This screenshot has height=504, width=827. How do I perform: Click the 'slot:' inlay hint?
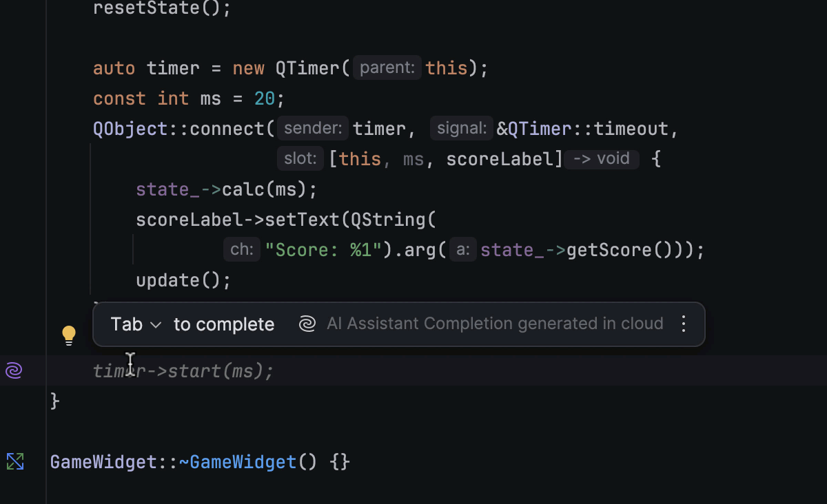click(300, 159)
